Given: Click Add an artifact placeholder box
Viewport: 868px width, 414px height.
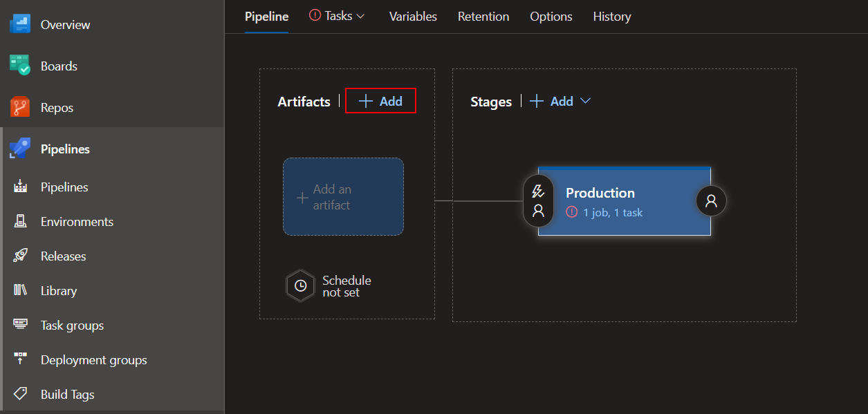Looking at the screenshot, I should point(343,196).
